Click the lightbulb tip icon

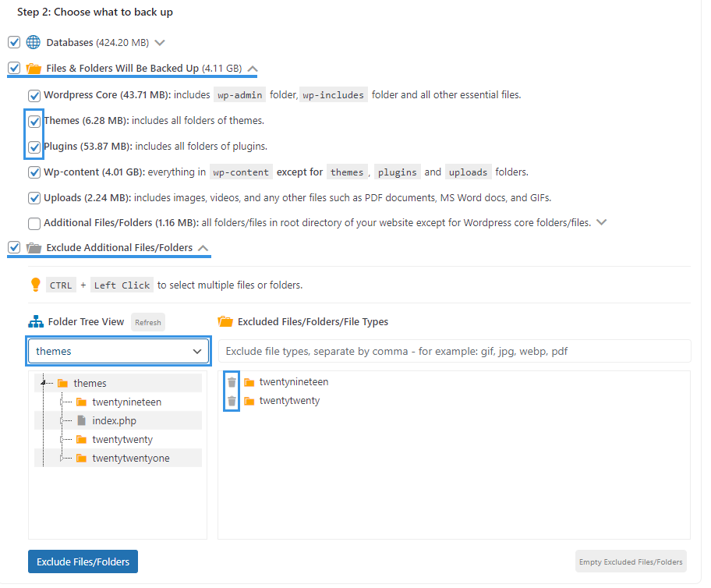[x=35, y=285]
